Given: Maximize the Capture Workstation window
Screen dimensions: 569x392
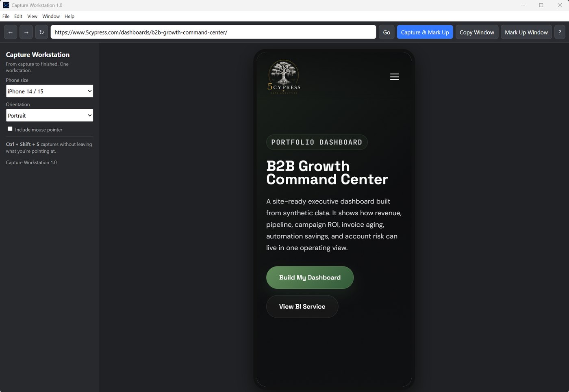Looking at the screenshot, I should click(541, 5).
